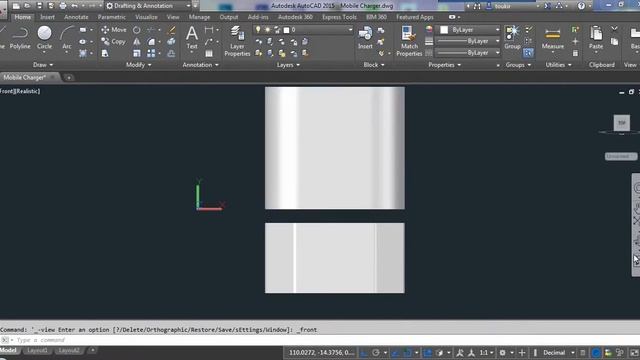The image size is (640, 360).
Task: Open the Insert ribbon tab
Action: pyautogui.click(x=47, y=17)
